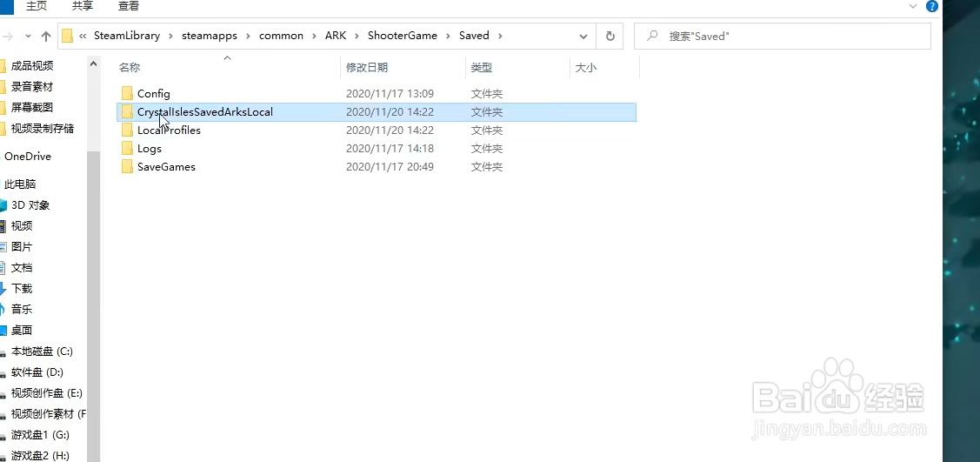Open Explorer help with the question mark icon
This screenshot has height=462, width=980.
(x=932, y=6)
